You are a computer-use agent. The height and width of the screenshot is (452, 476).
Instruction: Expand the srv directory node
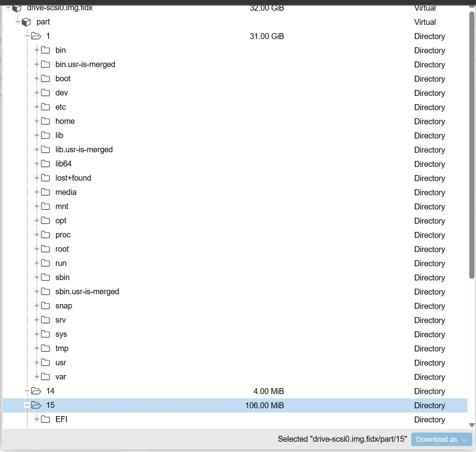[x=37, y=320]
